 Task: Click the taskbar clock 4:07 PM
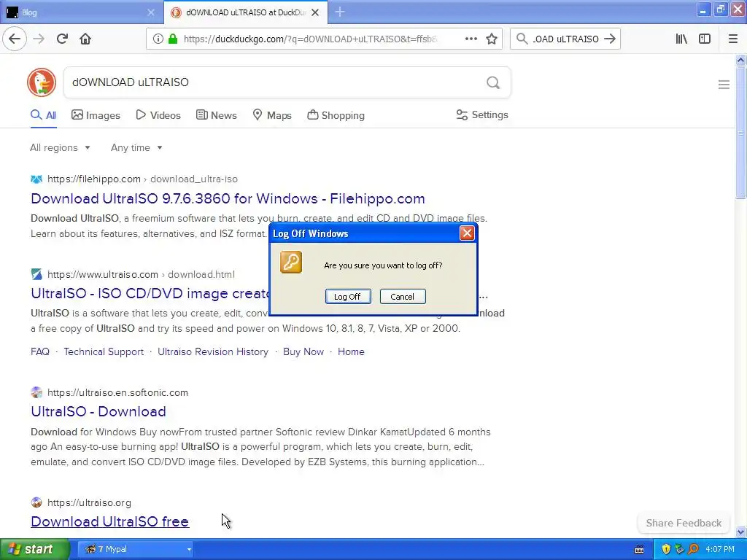tap(720, 549)
